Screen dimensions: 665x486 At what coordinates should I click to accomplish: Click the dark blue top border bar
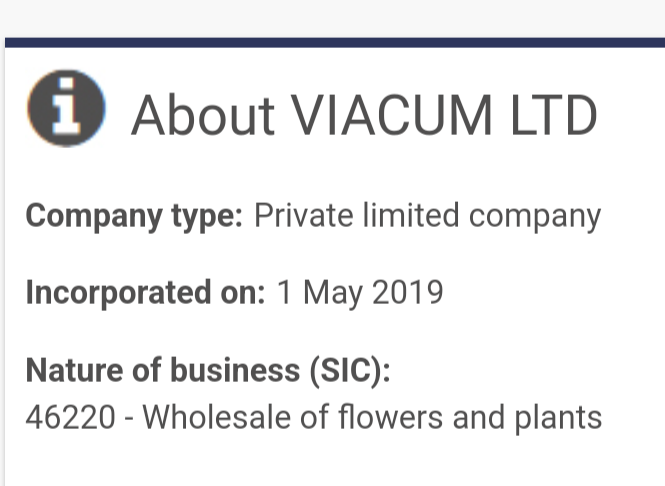point(335,42)
